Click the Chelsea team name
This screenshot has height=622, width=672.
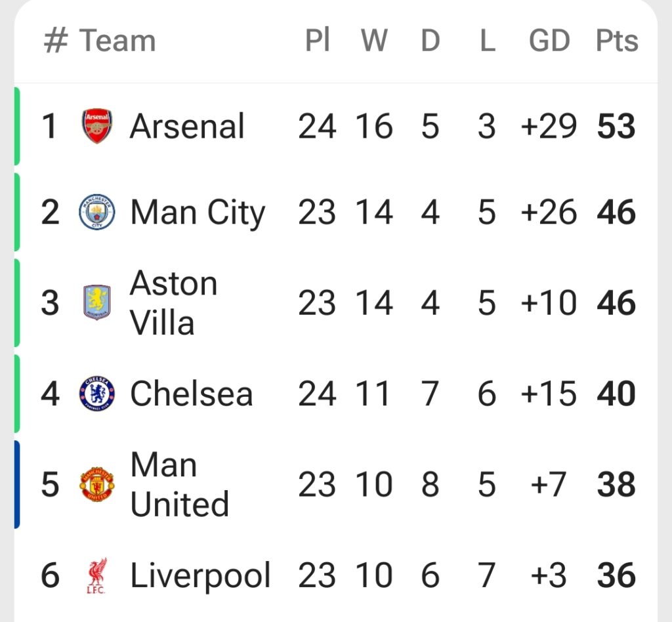[x=191, y=394]
